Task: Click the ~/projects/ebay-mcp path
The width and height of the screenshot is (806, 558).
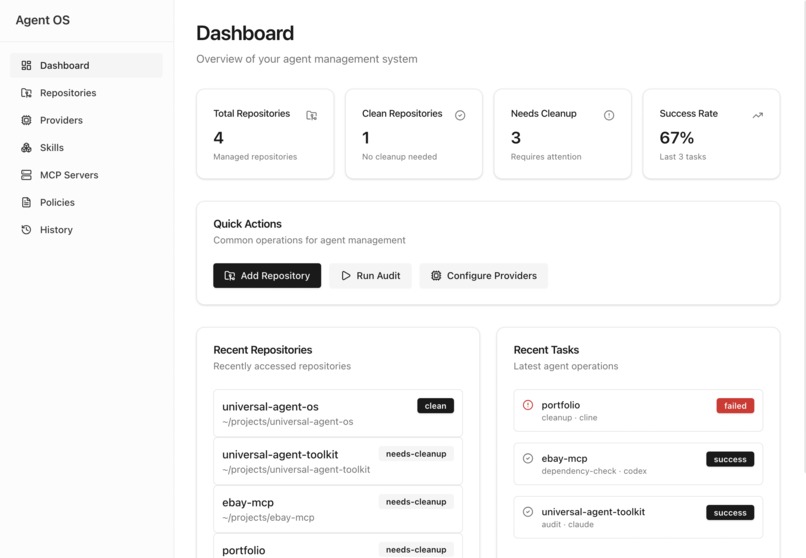Action: point(268,517)
